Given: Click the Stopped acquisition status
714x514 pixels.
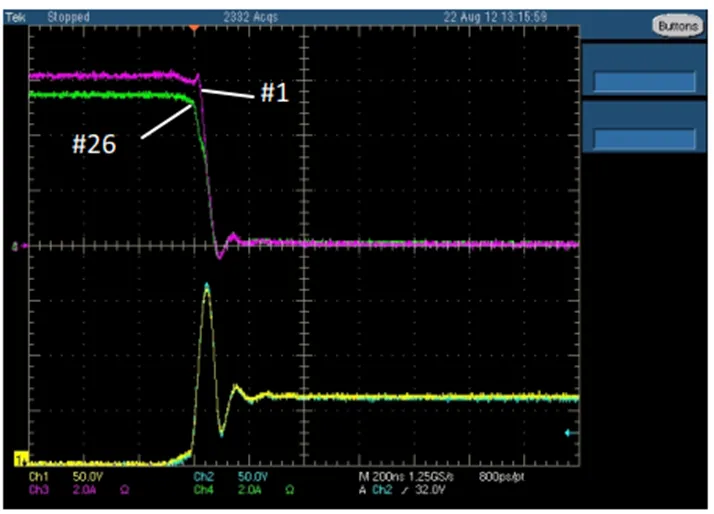Looking at the screenshot, I should [x=68, y=17].
